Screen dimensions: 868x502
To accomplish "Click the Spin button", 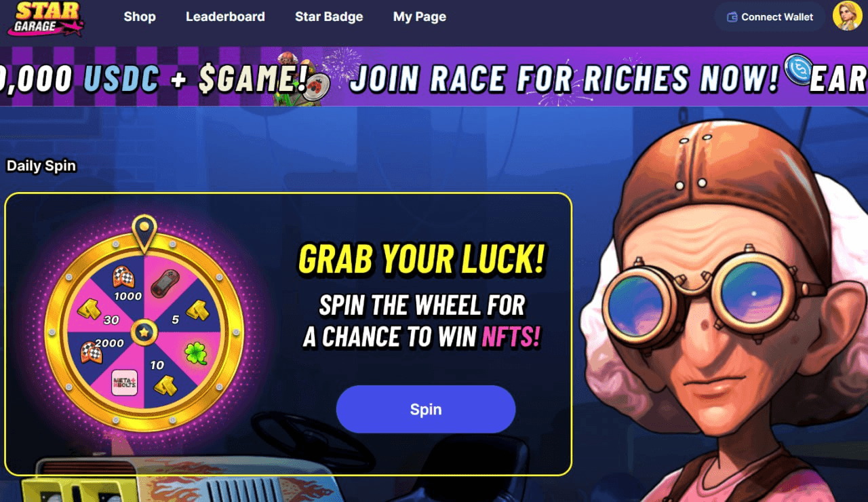I will pos(426,409).
